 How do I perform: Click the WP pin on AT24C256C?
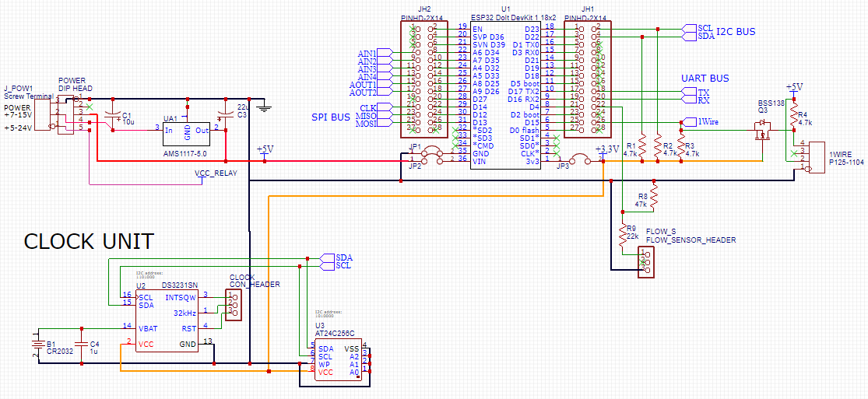(325, 365)
